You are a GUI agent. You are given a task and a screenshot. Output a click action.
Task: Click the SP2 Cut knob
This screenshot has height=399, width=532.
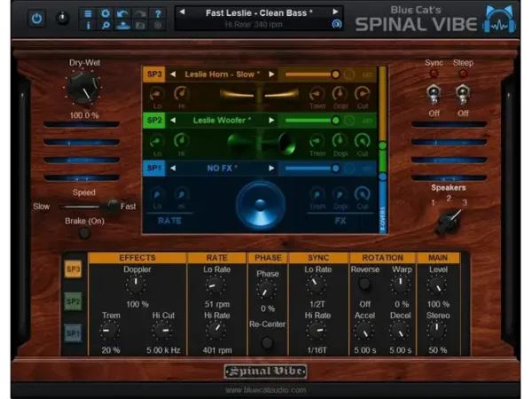click(x=362, y=140)
